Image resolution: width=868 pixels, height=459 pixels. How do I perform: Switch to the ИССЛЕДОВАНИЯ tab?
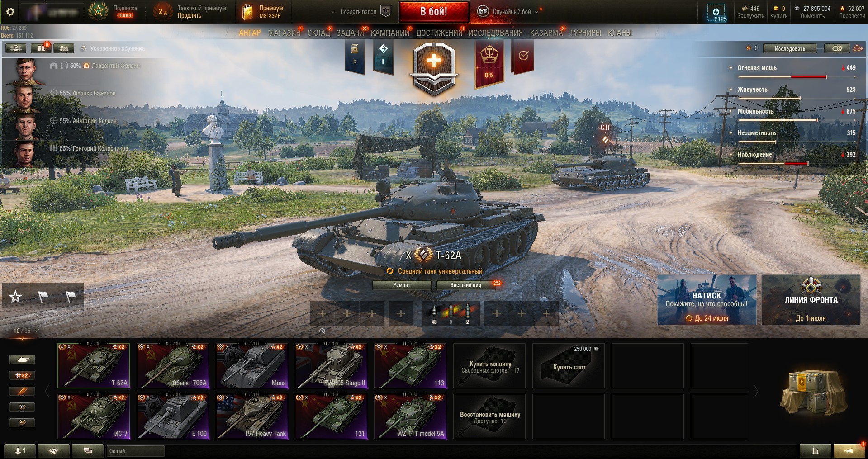495,33
